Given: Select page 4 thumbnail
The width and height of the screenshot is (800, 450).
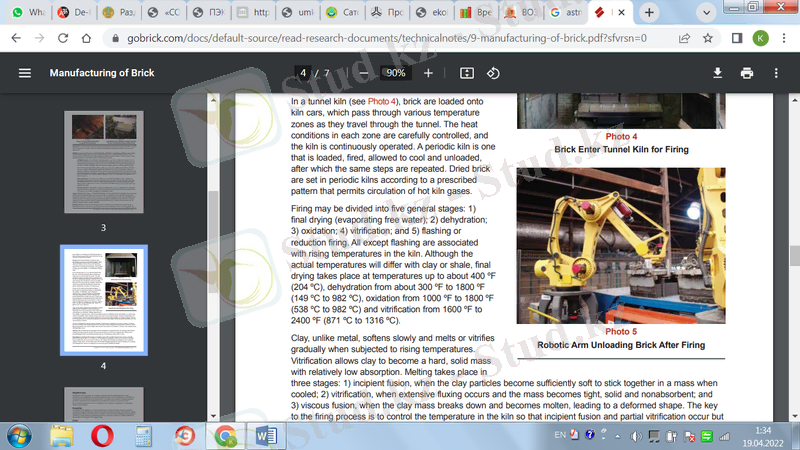Looking at the screenshot, I should tap(104, 300).
